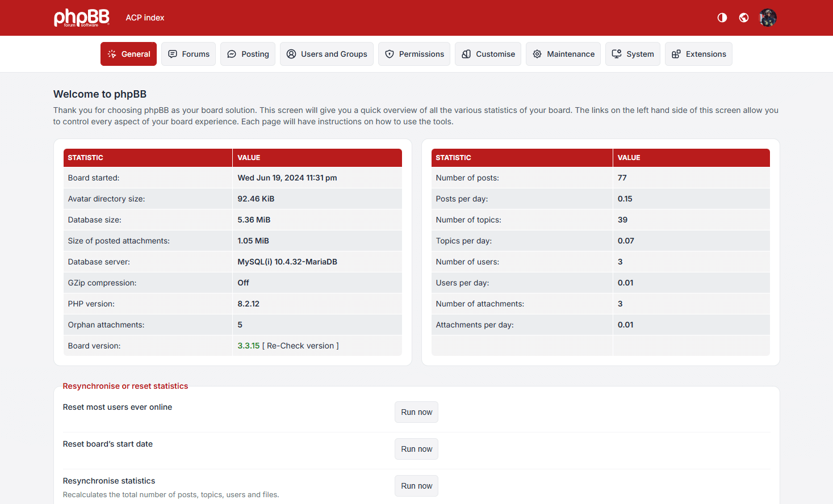Screen dimensions: 833x504
Task: Click the Permissions shield icon
Action: pos(390,54)
